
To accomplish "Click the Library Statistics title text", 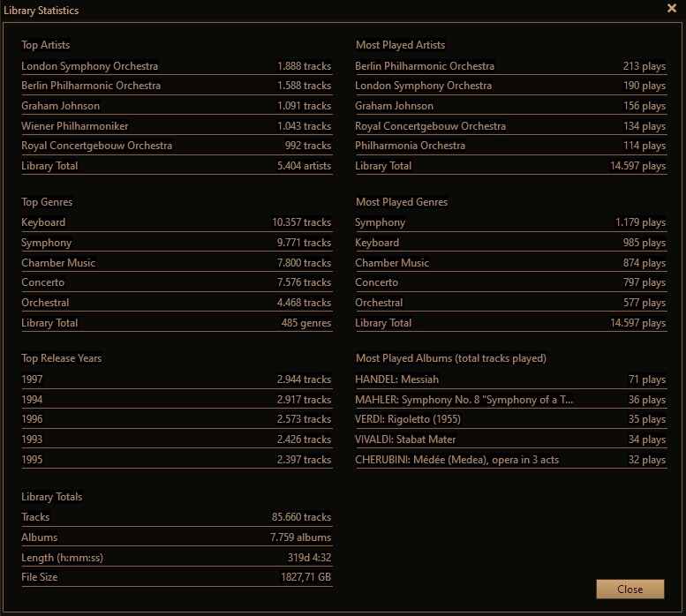I will [x=41, y=11].
